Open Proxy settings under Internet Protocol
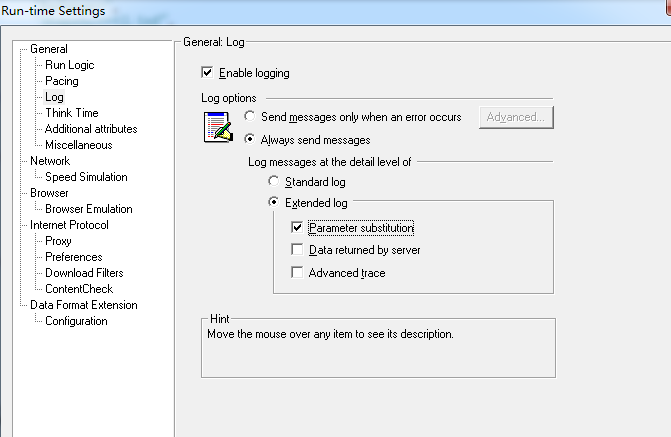Screen dimensions: 671x437 pyautogui.click(x=58, y=241)
